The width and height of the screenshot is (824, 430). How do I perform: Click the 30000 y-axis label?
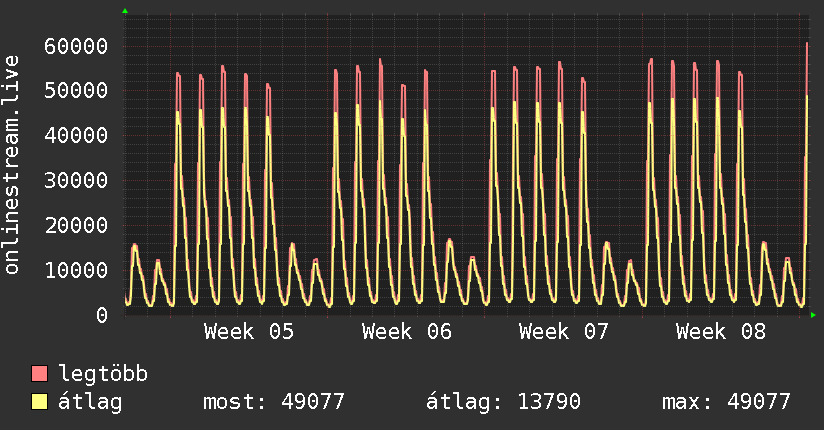[76, 180]
